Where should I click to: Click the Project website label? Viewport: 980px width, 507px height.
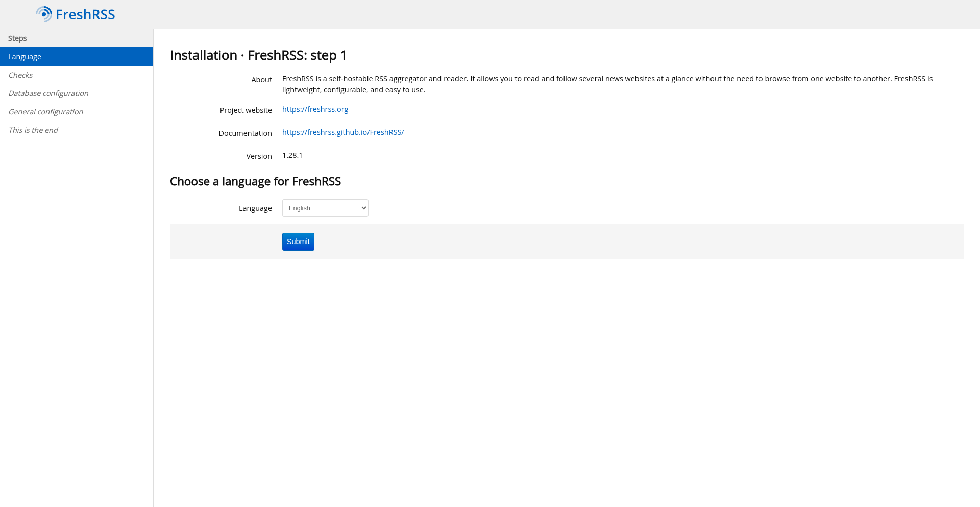pyautogui.click(x=246, y=110)
